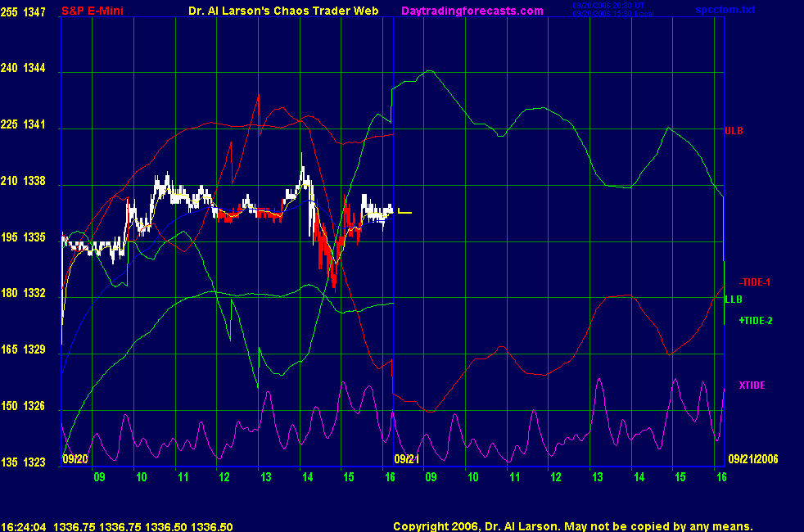Select the green LLB line label
Viewport: 804px width, 532px height.
733,300
